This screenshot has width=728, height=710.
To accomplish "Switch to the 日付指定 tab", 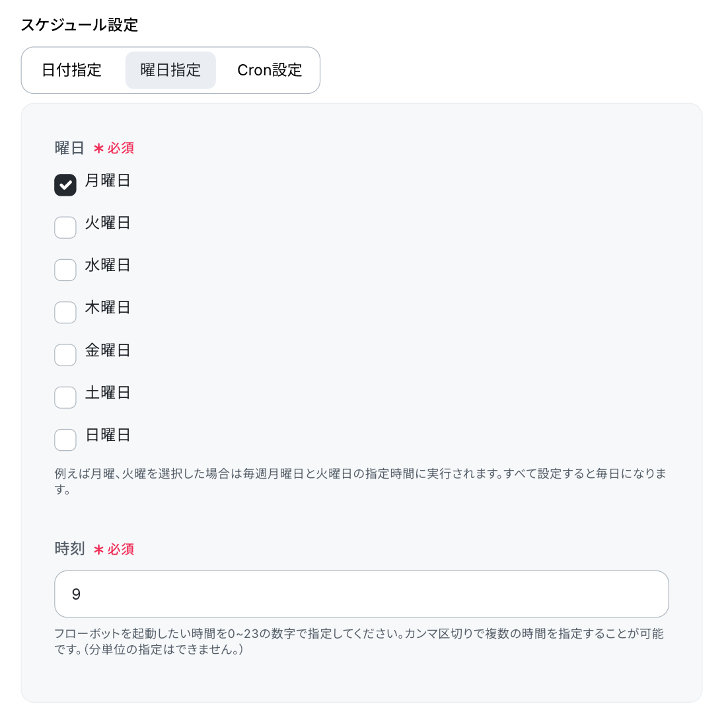I will (71, 70).
